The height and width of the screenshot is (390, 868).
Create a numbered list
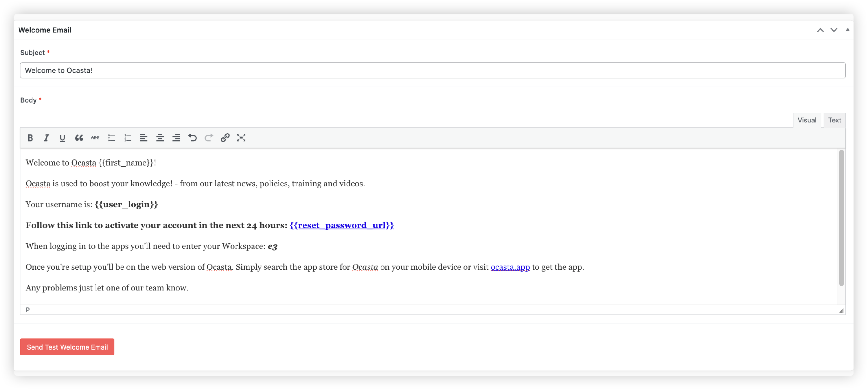(128, 137)
